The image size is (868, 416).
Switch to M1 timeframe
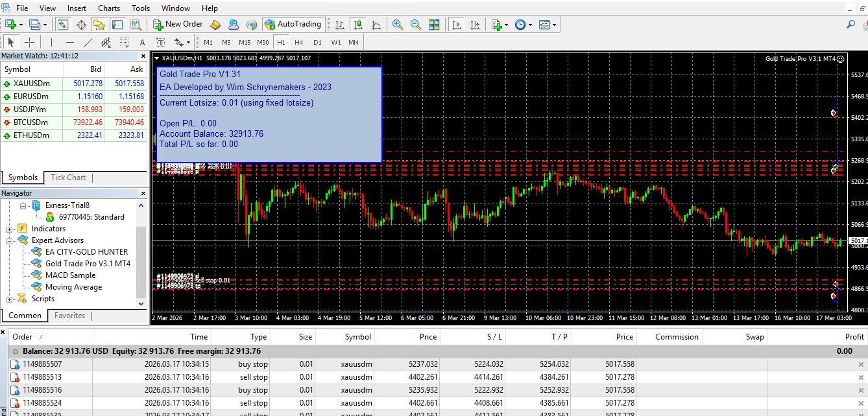click(208, 42)
